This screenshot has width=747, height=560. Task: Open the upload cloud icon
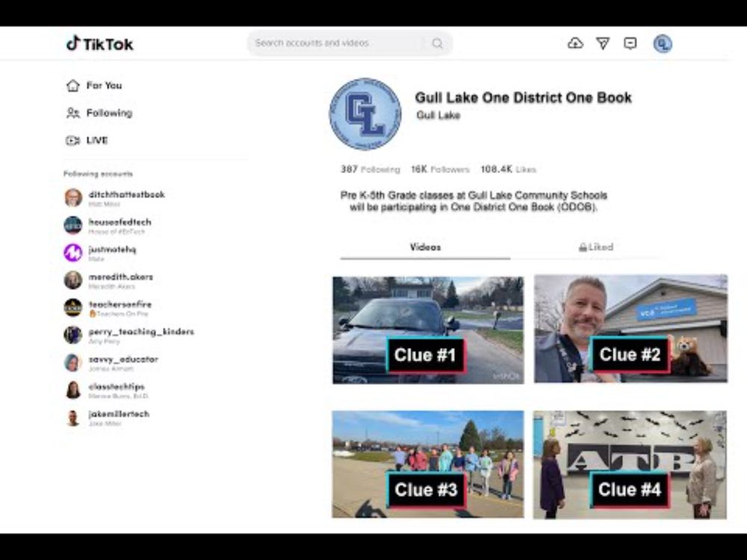click(x=575, y=43)
